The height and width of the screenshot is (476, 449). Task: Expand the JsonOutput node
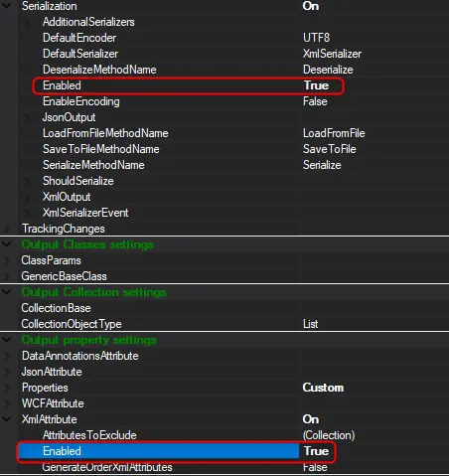click(x=28, y=117)
